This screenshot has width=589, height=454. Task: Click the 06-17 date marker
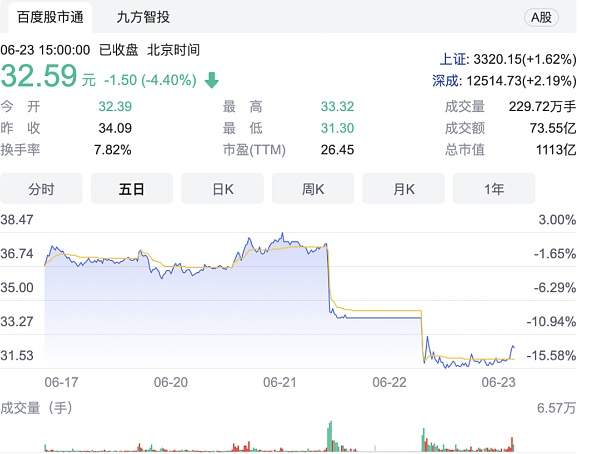pyautogui.click(x=61, y=382)
